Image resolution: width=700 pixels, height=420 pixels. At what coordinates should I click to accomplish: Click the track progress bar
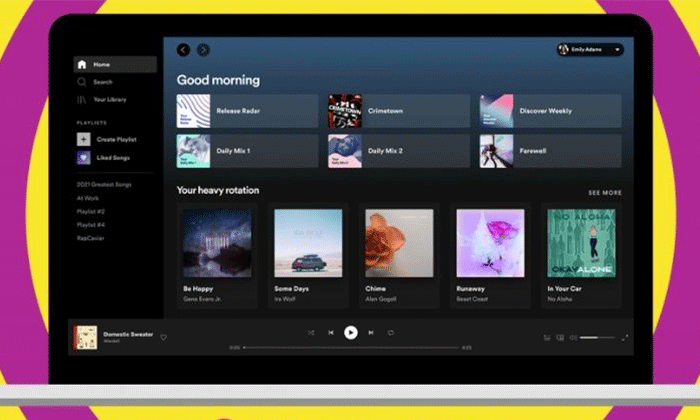[351, 347]
